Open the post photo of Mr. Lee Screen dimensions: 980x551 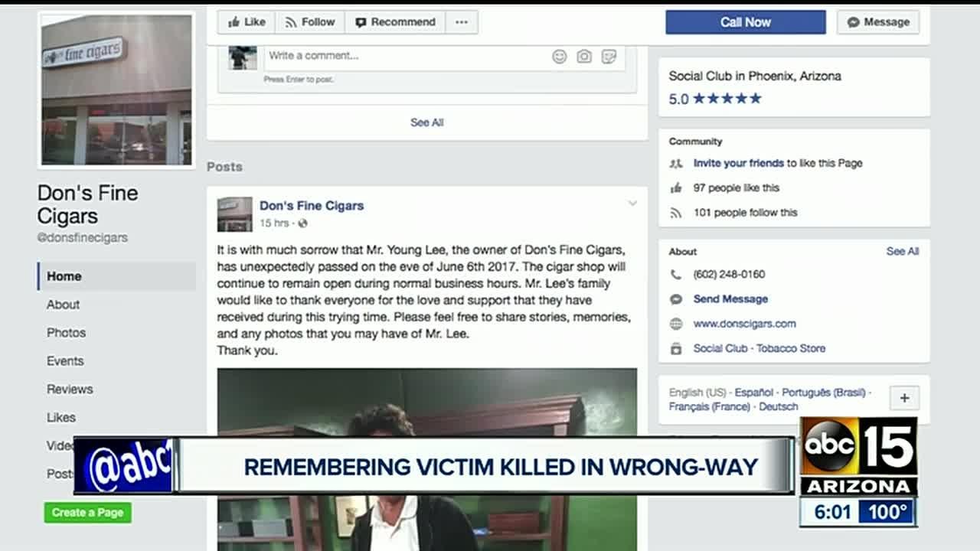(x=427, y=459)
